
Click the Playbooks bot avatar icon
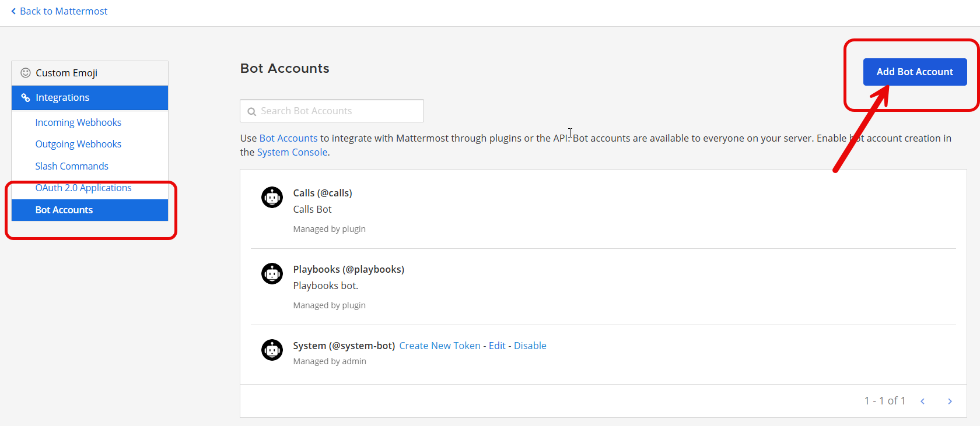coord(272,273)
